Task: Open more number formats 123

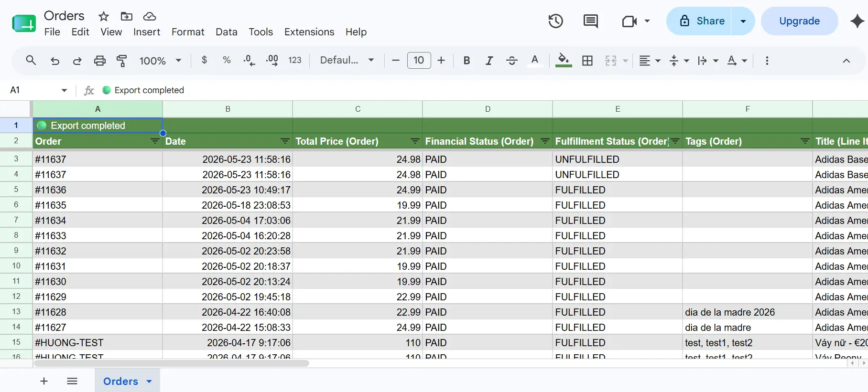Action: click(295, 60)
